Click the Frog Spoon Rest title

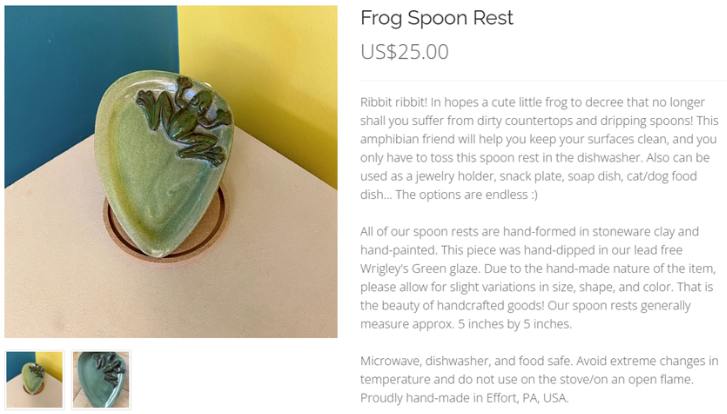pyautogui.click(x=437, y=18)
